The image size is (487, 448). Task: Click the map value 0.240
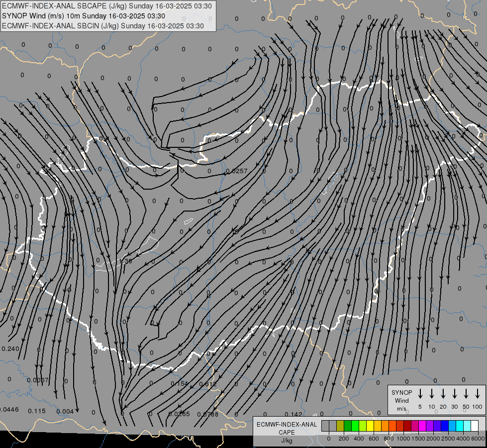tap(10, 349)
